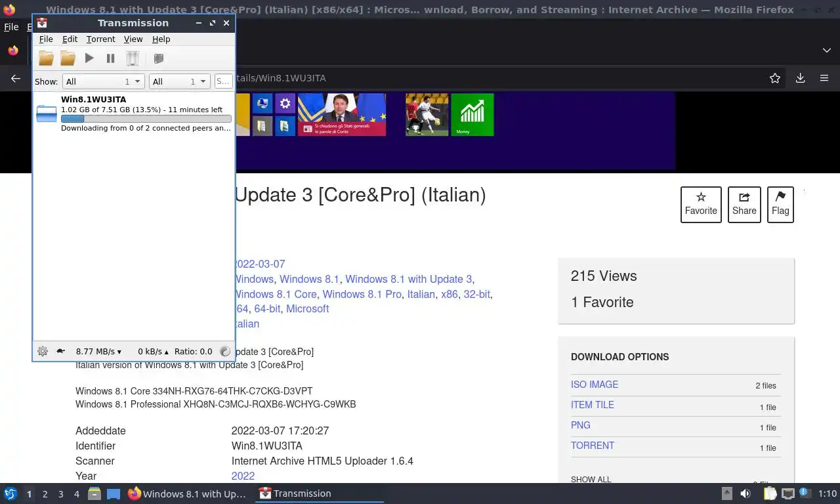Favorite this Internet Archive item
This screenshot has height=504, width=840.
point(701,204)
